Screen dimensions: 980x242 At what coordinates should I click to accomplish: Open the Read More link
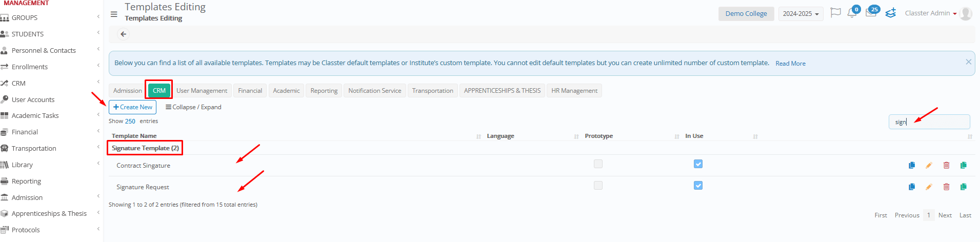pyautogui.click(x=790, y=64)
